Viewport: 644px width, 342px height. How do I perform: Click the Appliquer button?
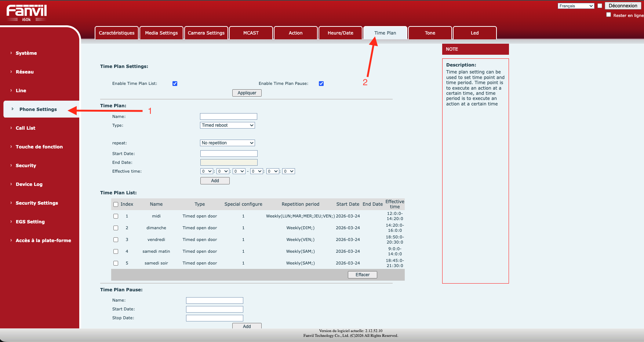[247, 93]
